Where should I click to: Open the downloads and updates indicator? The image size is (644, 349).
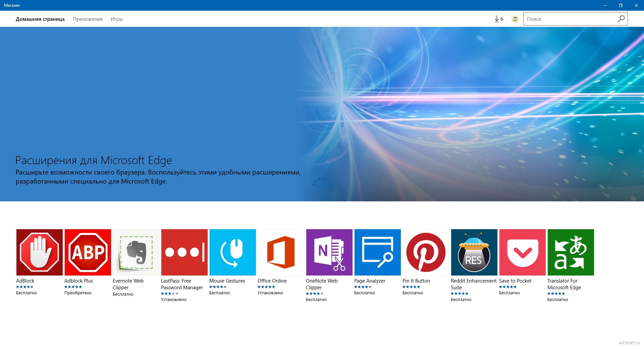[499, 19]
